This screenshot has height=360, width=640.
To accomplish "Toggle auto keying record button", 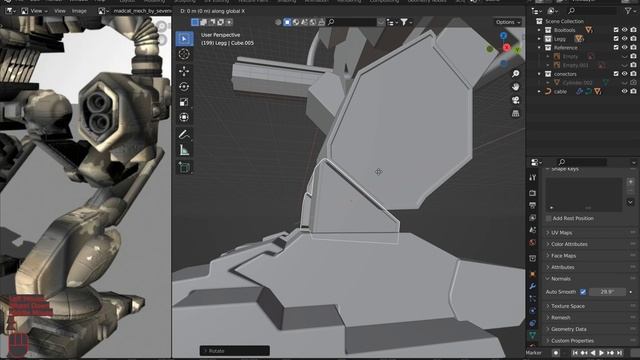I will [x=556, y=353].
